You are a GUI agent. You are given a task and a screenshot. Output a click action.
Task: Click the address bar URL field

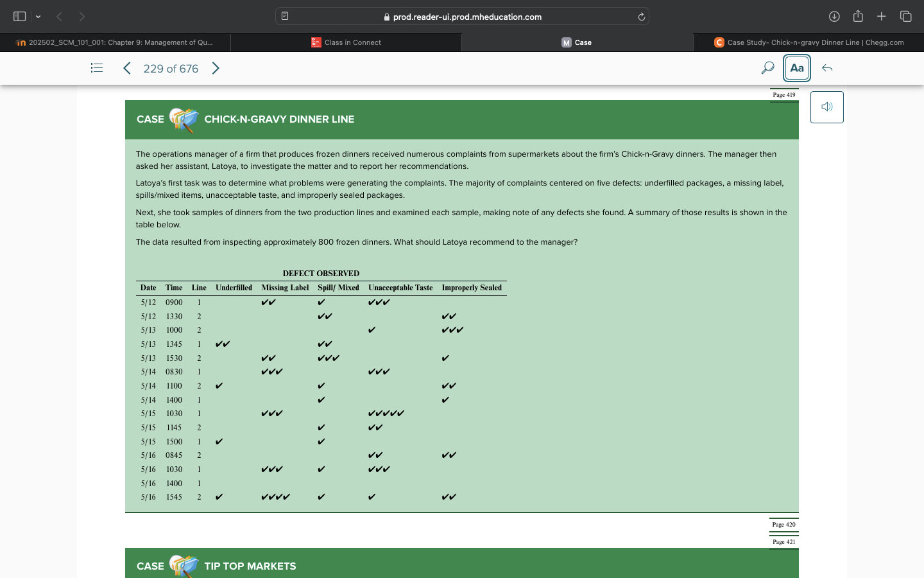point(462,17)
